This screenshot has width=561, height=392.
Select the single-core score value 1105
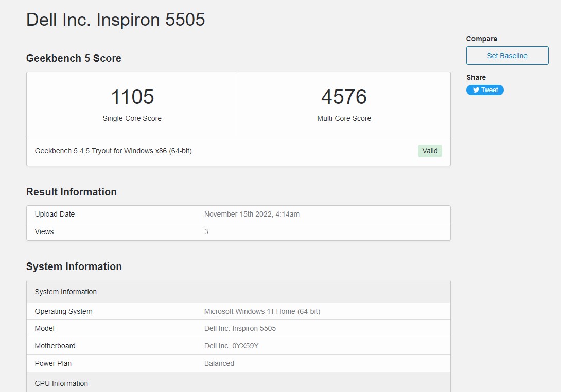pyautogui.click(x=132, y=97)
